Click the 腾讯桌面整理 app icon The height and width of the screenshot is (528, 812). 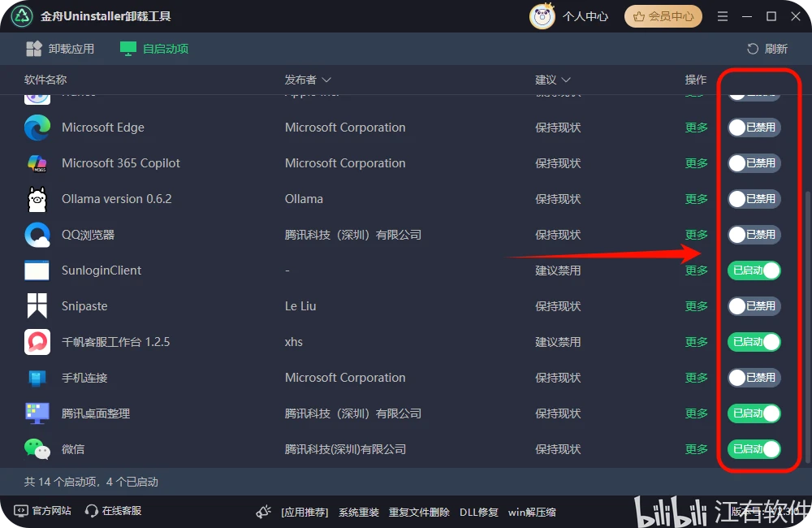point(37,413)
